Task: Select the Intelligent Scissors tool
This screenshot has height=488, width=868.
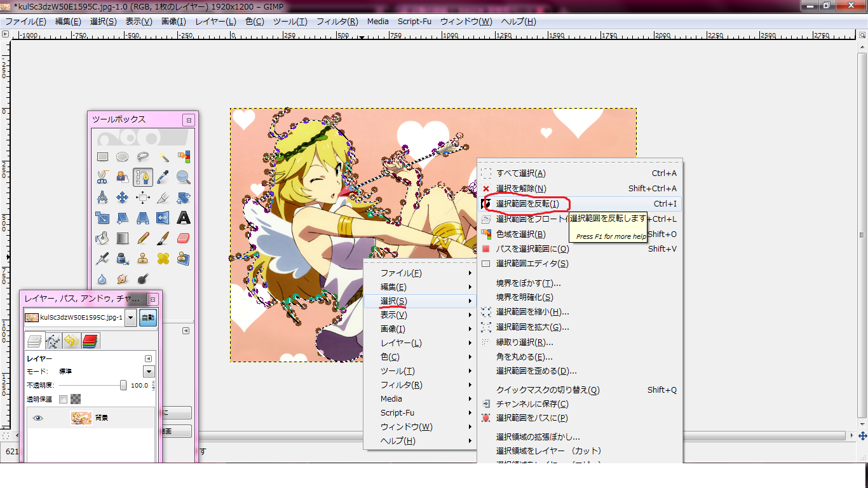Action: (x=102, y=177)
